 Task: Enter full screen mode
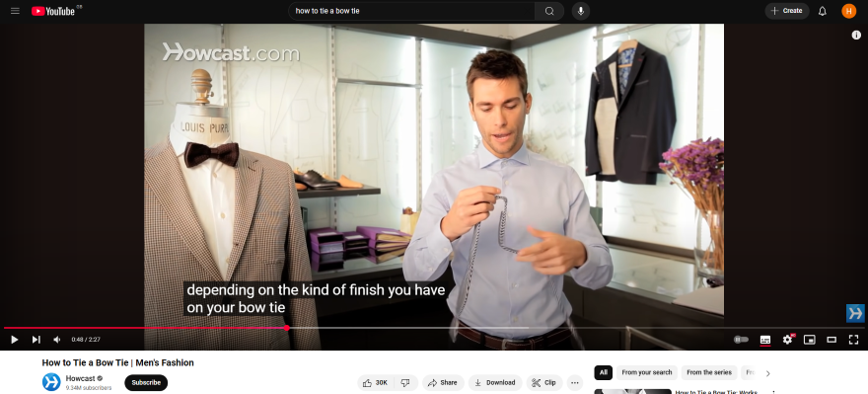pyautogui.click(x=853, y=339)
